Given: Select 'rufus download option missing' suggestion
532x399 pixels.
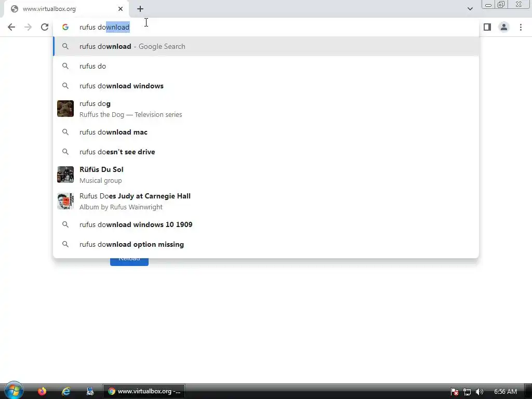Looking at the screenshot, I should coord(266,244).
